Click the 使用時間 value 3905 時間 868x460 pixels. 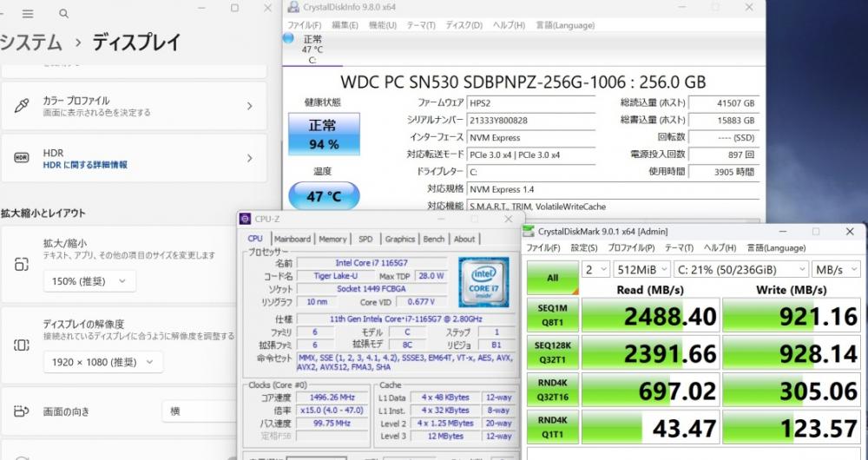[722, 172]
